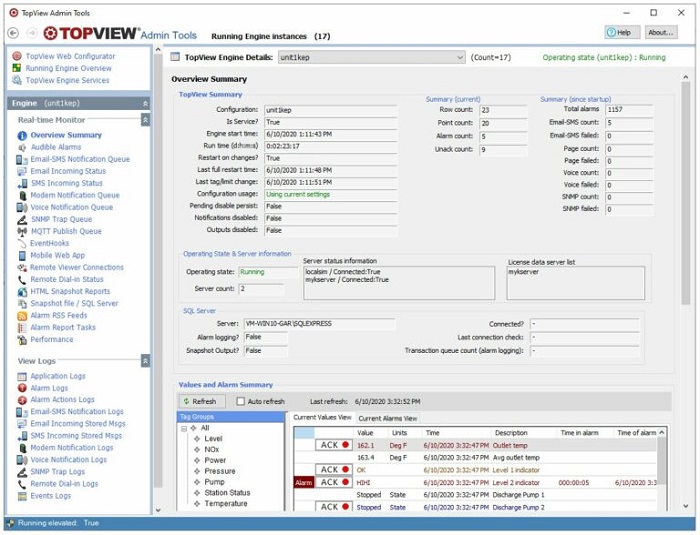Click up arrow of sidebar scrollbar
This screenshot has width=700, height=535.
[158, 50]
